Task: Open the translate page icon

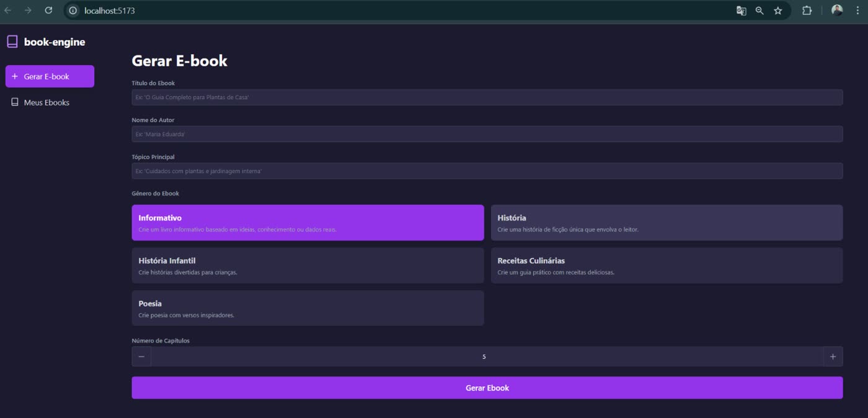Action: click(x=741, y=11)
